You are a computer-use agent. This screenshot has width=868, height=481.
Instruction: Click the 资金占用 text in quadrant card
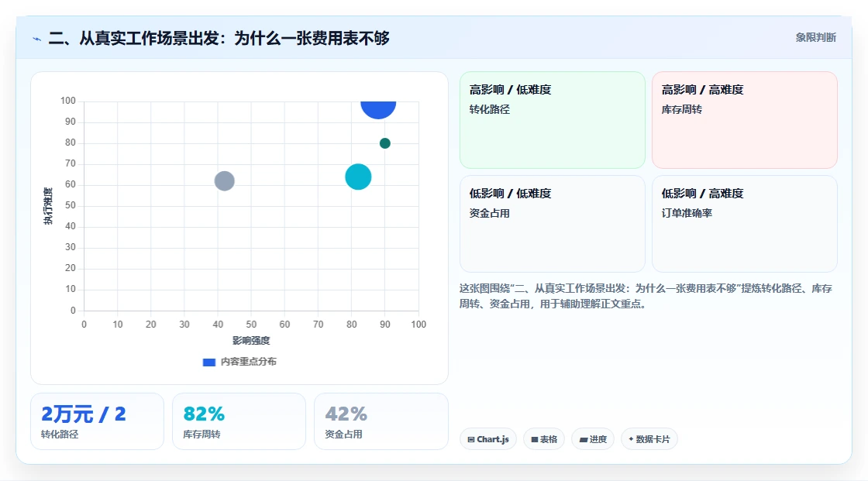[489, 213]
